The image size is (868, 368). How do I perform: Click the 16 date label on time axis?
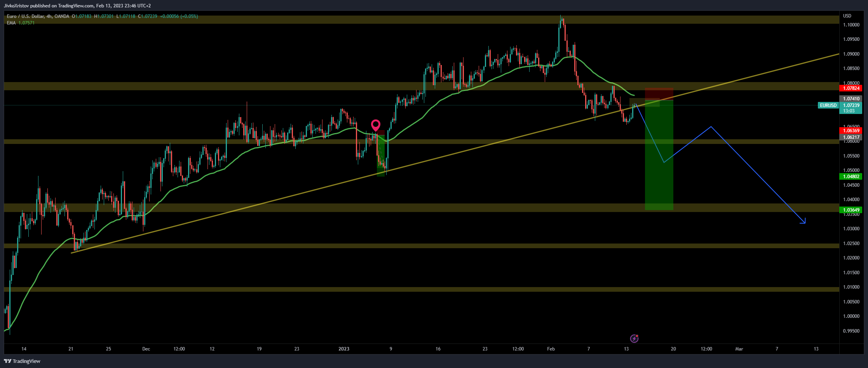click(x=438, y=349)
